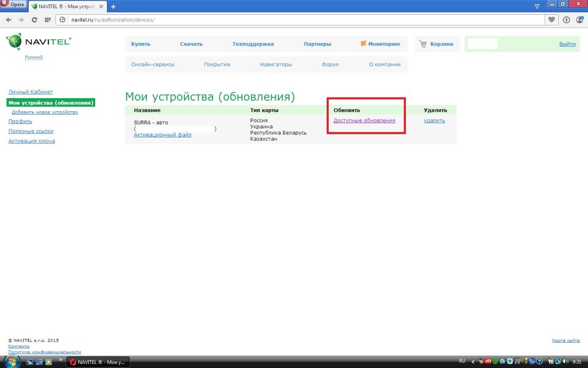Open Личный Кабинет in sidebar

[x=31, y=91]
